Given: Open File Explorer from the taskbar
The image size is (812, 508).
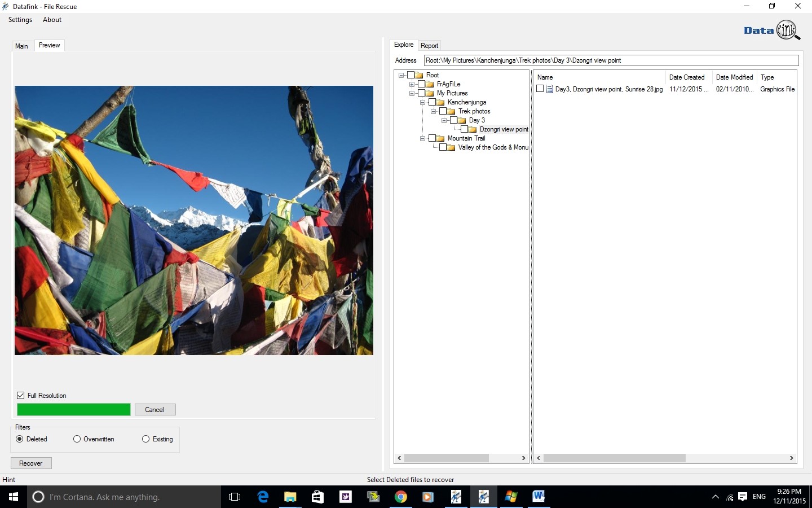Looking at the screenshot, I should click(x=290, y=497).
